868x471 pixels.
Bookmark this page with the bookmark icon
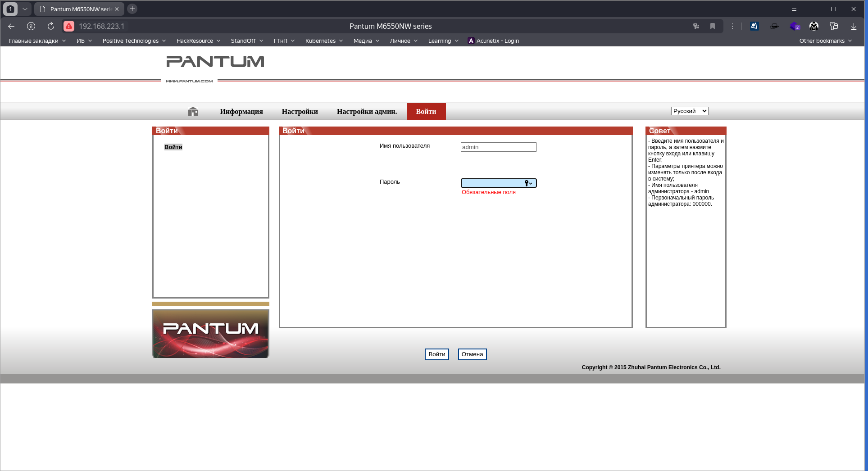(x=713, y=26)
